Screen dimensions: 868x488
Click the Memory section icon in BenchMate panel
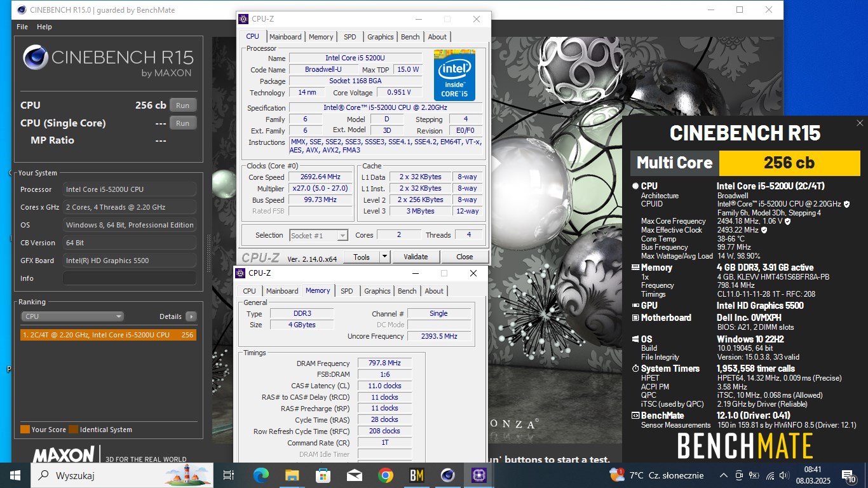point(635,268)
